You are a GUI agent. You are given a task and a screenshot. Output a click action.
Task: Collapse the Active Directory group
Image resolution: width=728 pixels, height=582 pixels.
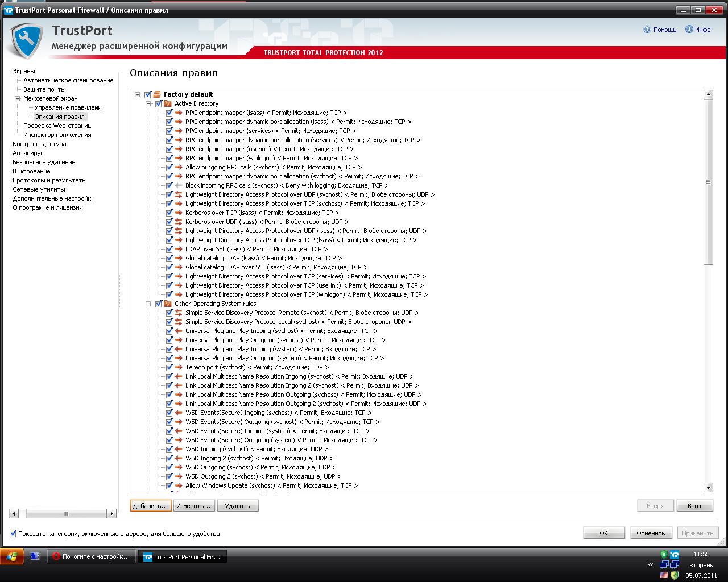[148, 103]
